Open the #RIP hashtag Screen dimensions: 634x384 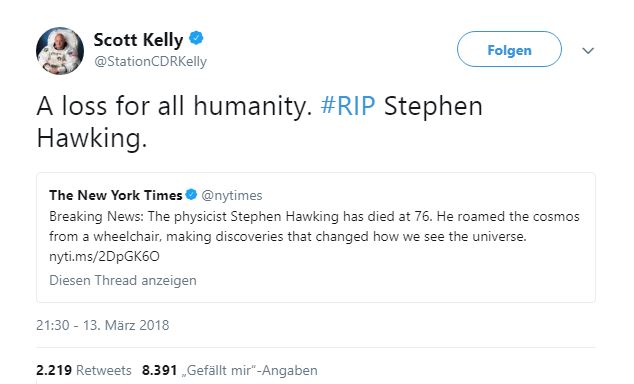click(x=348, y=106)
